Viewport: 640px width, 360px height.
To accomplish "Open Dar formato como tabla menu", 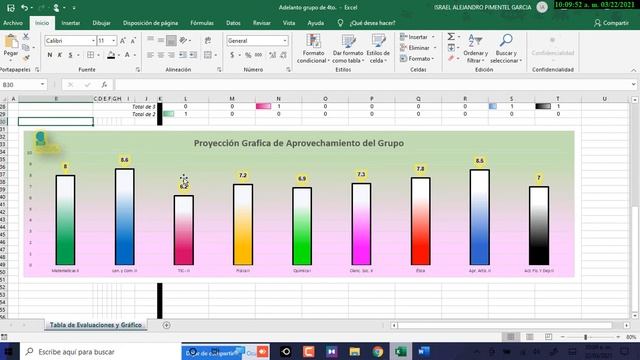I will click(348, 49).
